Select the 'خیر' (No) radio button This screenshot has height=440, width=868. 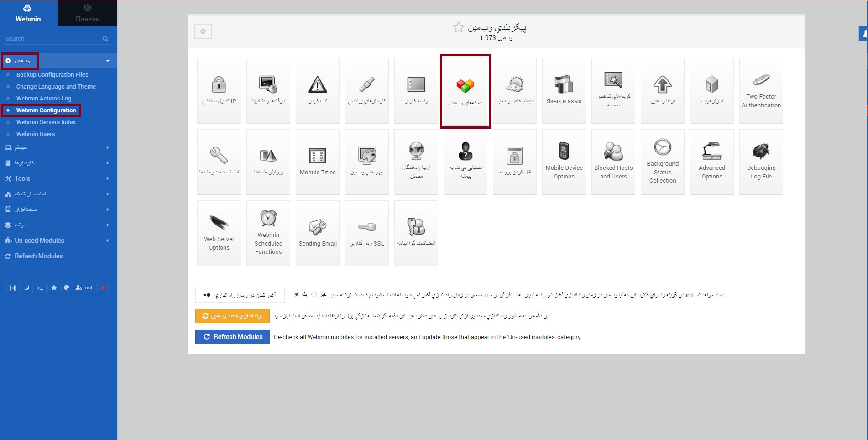pos(314,294)
